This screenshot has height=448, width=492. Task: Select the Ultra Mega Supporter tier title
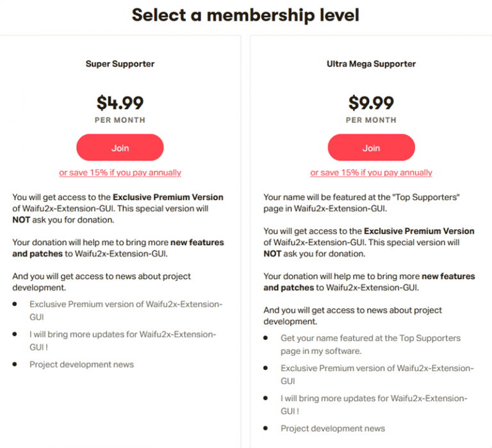coord(371,64)
